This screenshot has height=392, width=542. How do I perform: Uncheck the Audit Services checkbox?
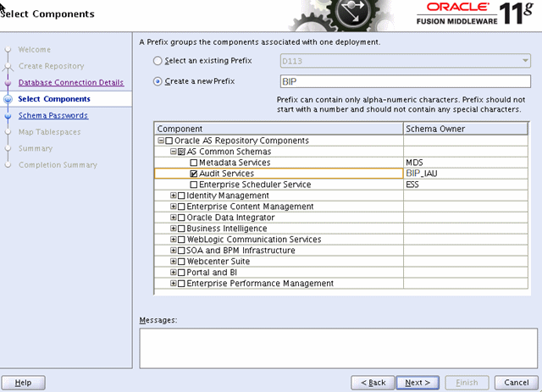click(194, 174)
